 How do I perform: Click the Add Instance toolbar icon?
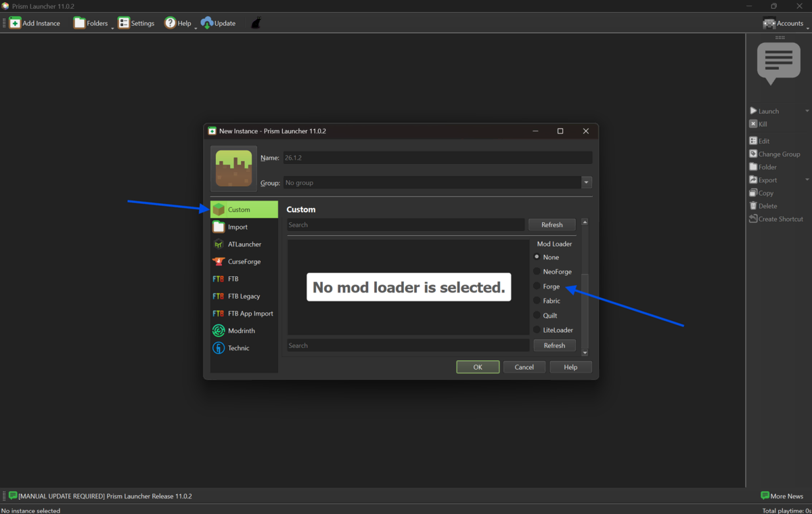point(15,23)
